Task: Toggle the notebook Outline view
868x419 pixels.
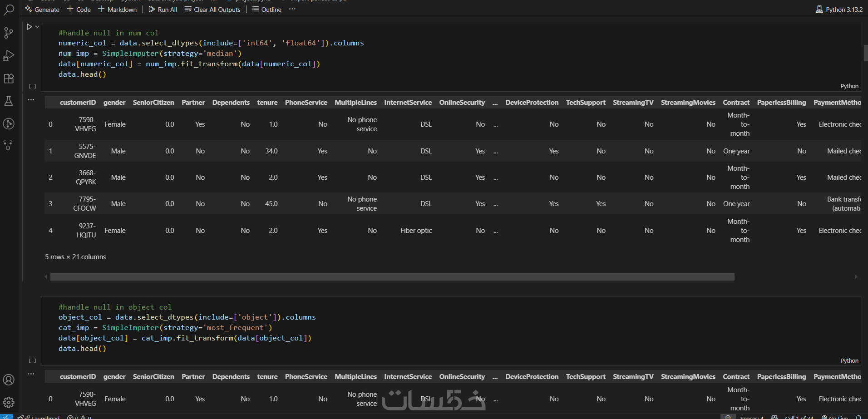Action: 267,10
